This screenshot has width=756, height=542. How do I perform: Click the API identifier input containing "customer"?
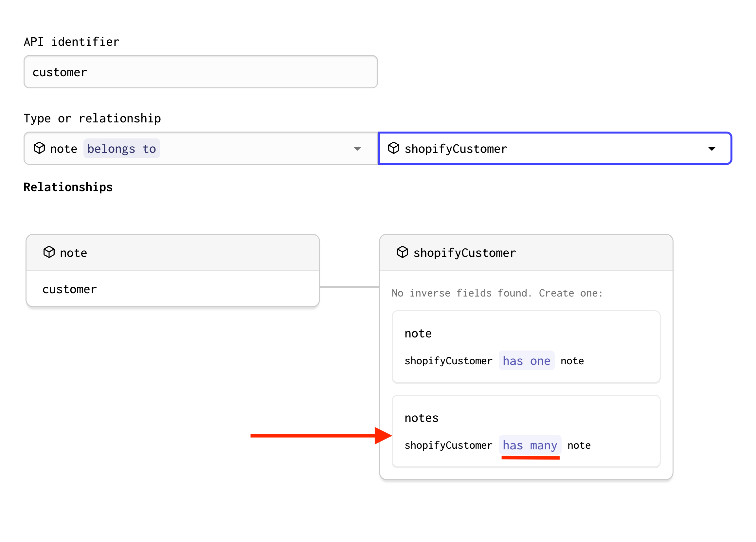pyautogui.click(x=200, y=71)
